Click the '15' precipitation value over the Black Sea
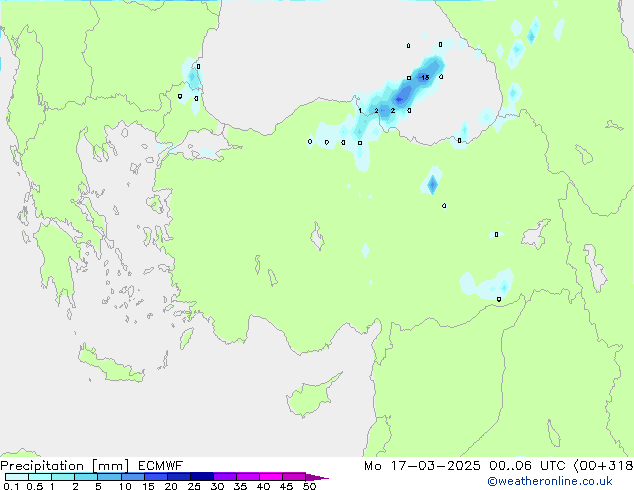Screen dimensions: 634x490 (x=425, y=77)
